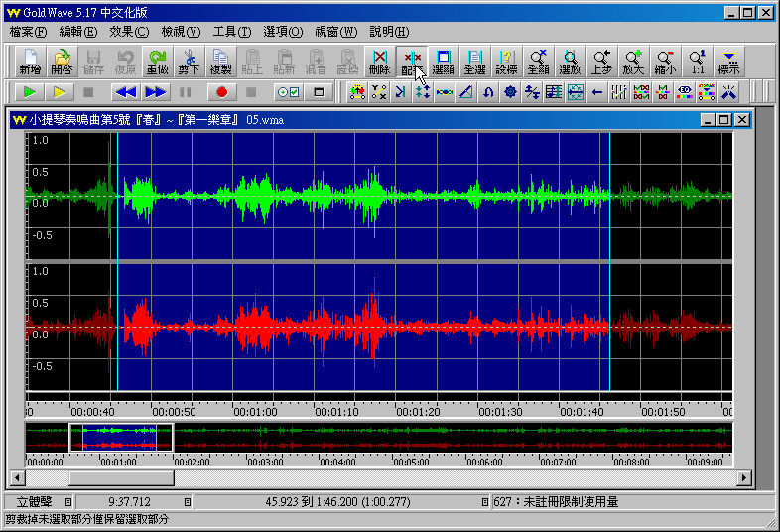Image resolution: width=780 pixels, height=532 pixels.
Task: Open the 標示 dropdown in toolbar
Action: coord(729,62)
